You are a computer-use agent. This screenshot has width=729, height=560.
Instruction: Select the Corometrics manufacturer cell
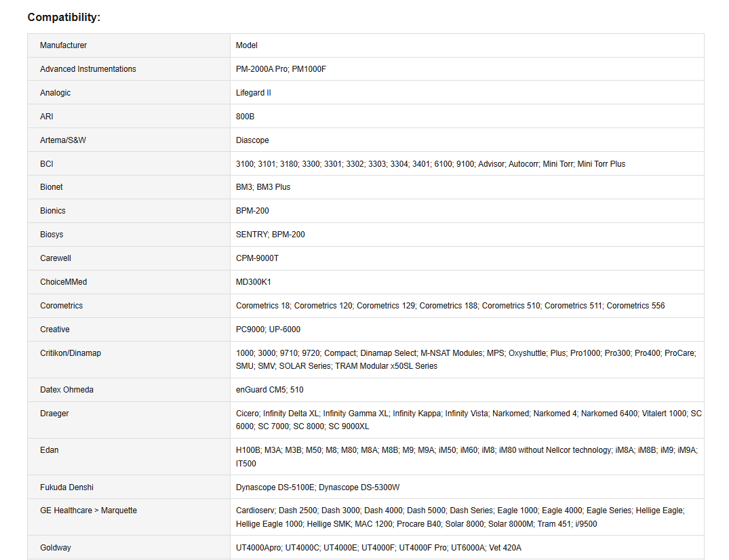pos(61,306)
